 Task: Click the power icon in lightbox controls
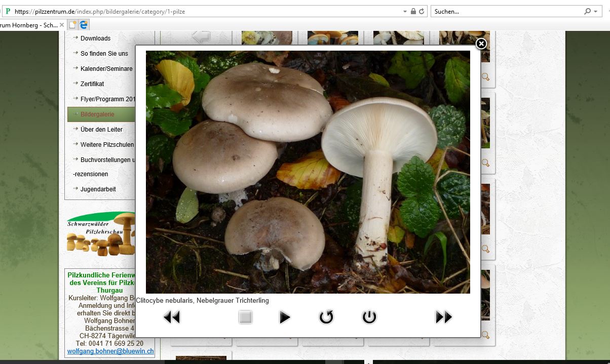(369, 317)
